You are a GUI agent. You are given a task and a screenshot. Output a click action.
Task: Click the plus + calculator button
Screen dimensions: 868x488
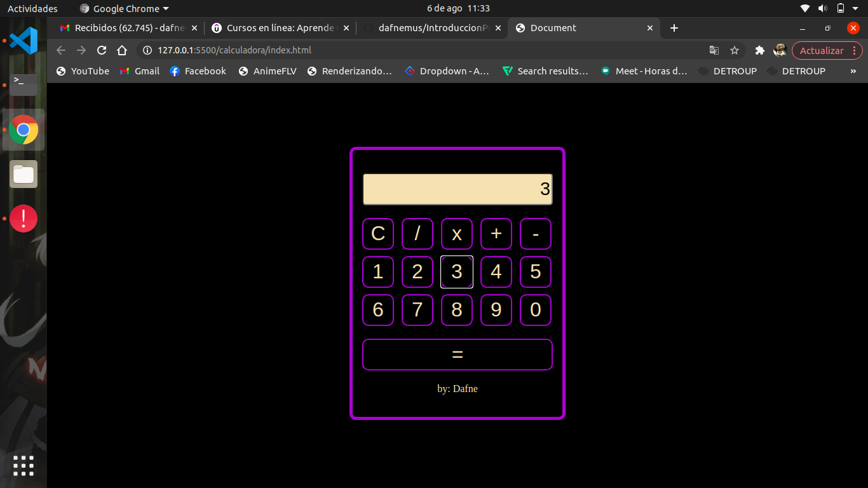click(x=496, y=234)
